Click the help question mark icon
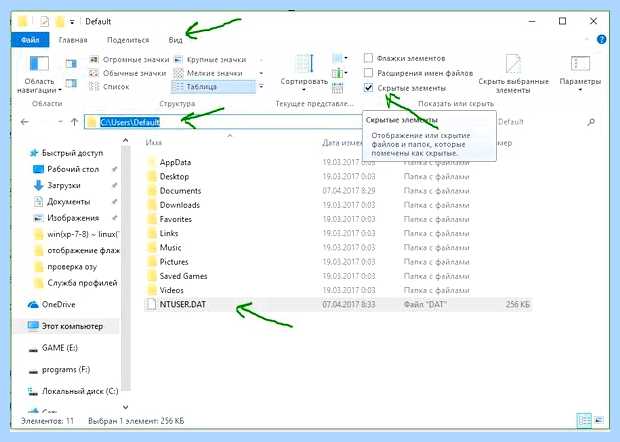The height and width of the screenshot is (442, 620). click(x=601, y=40)
